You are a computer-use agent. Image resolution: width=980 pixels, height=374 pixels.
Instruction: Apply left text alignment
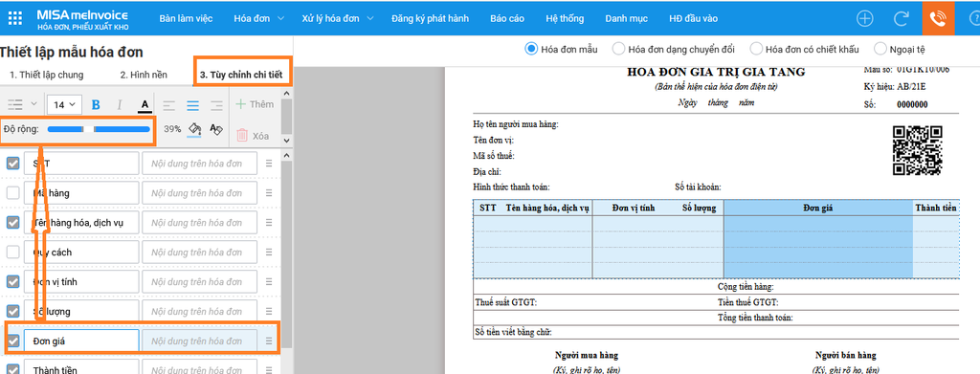tap(168, 104)
